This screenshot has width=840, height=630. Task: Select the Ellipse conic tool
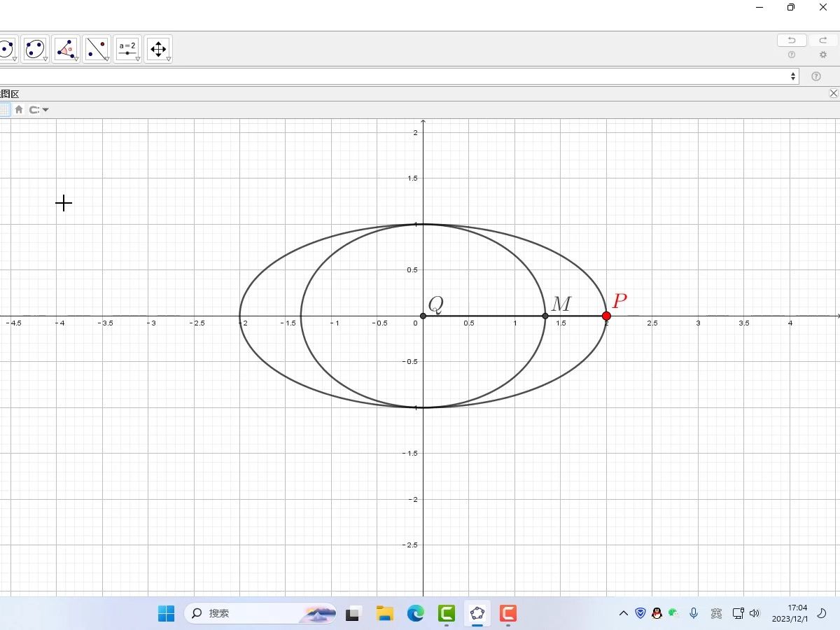click(x=35, y=49)
